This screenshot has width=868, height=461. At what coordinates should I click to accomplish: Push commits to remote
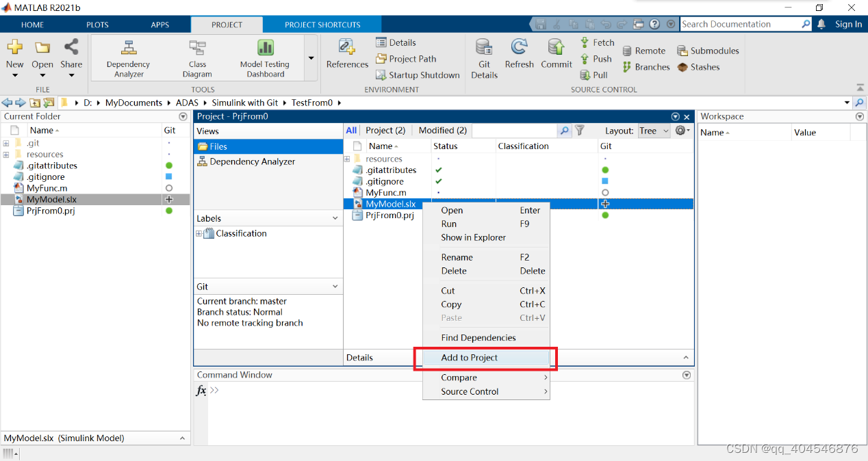[x=596, y=59]
